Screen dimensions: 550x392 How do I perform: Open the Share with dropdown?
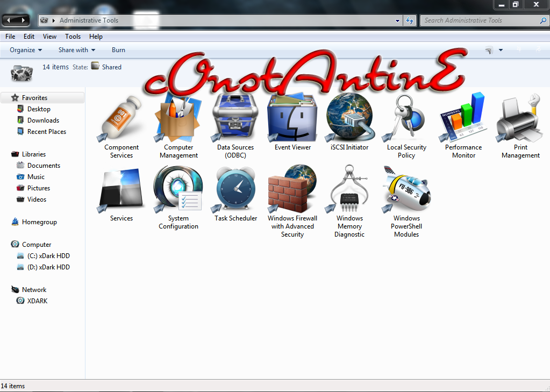(77, 50)
